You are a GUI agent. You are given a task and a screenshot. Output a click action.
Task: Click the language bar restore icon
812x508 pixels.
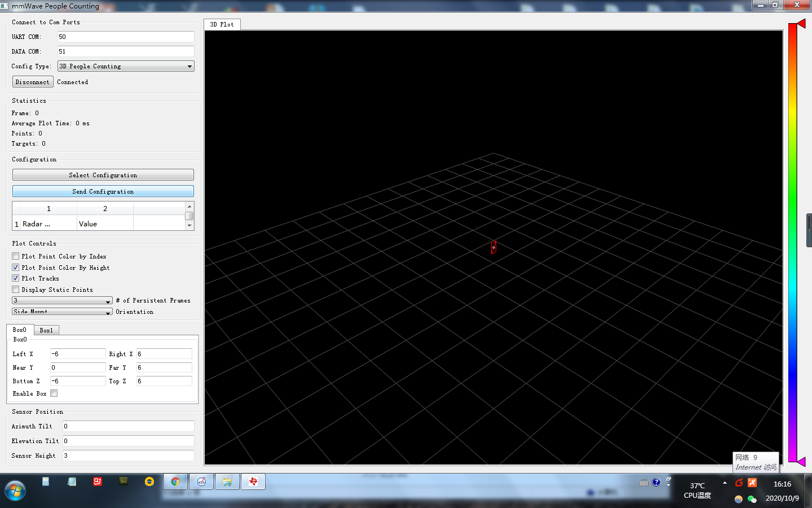(x=668, y=478)
